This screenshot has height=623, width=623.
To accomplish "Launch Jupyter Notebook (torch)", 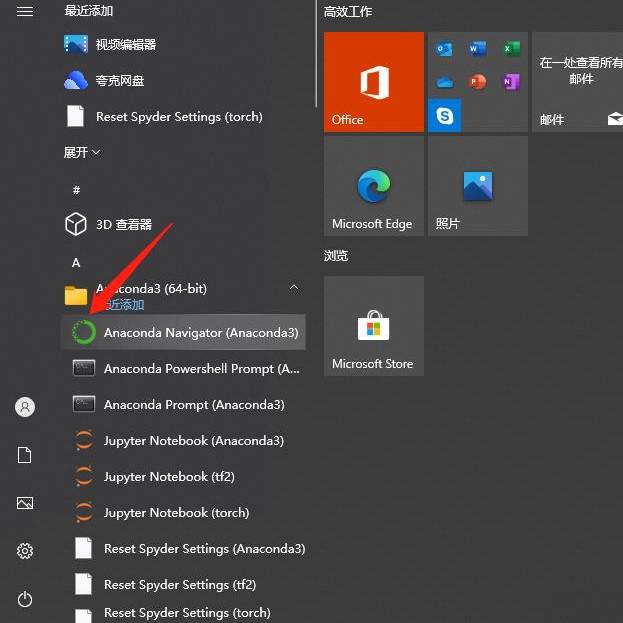I will (x=183, y=513).
